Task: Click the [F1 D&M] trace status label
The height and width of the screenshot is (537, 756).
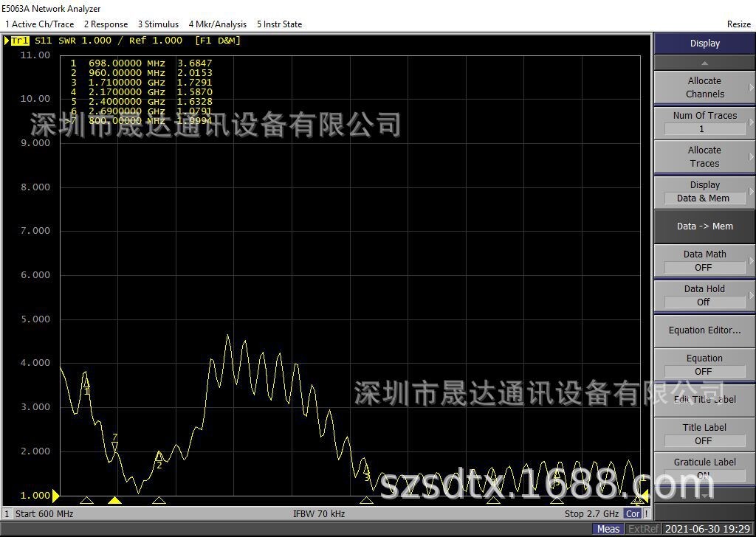Action: coord(218,41)
